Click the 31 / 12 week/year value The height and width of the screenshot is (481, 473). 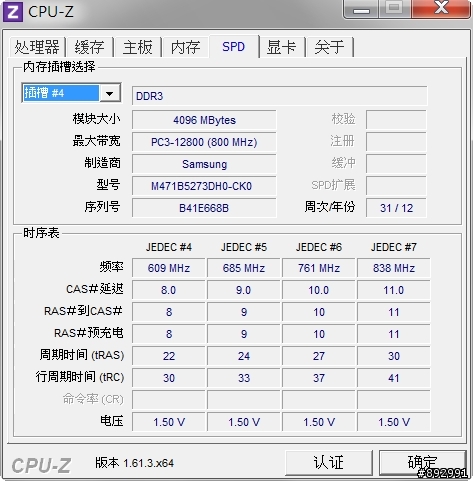tap(396, 208)
